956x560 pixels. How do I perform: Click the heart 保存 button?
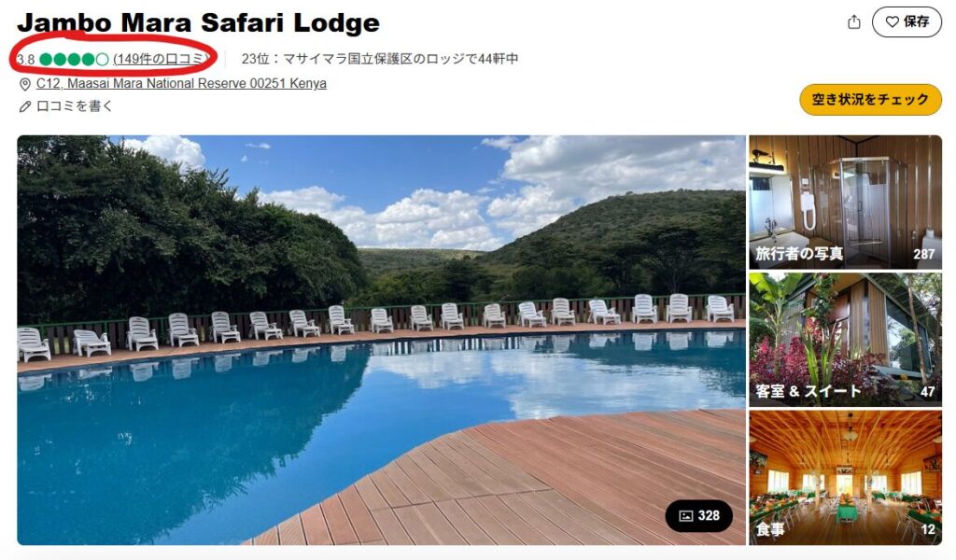[x=907, y=22]
